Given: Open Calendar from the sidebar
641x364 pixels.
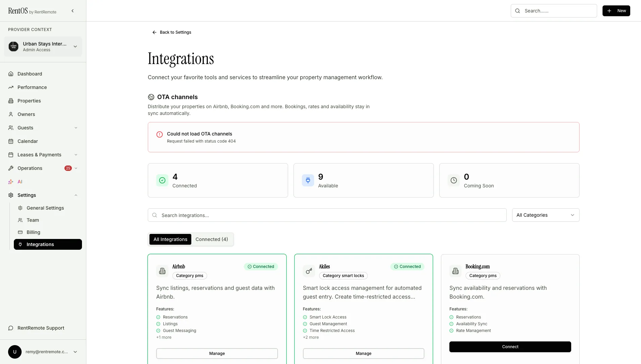Looking at the screenshot, I should pos(43,141).
